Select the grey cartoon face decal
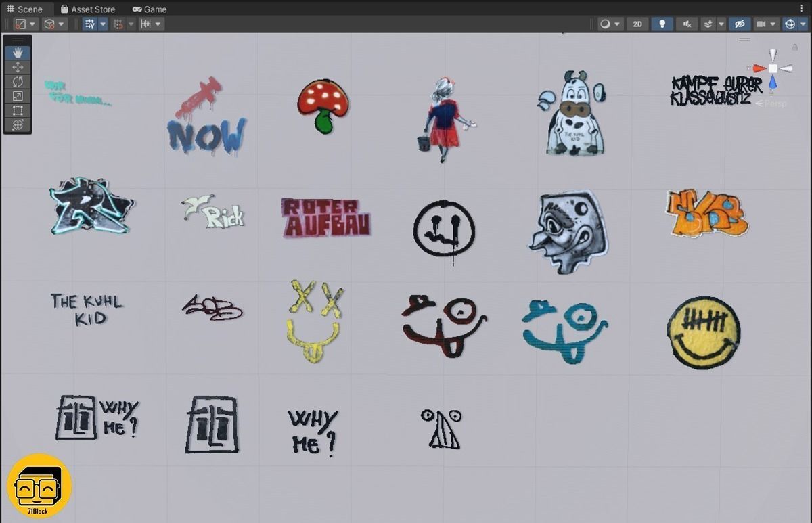Screen dimensions: 812x523 pos(568,231)
